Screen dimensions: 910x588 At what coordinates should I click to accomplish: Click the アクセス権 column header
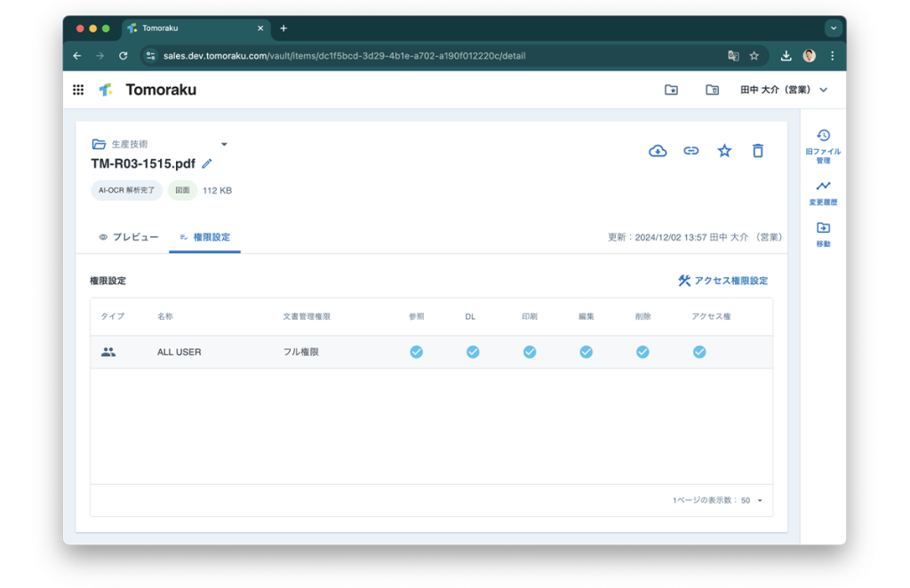pos(711,316)
